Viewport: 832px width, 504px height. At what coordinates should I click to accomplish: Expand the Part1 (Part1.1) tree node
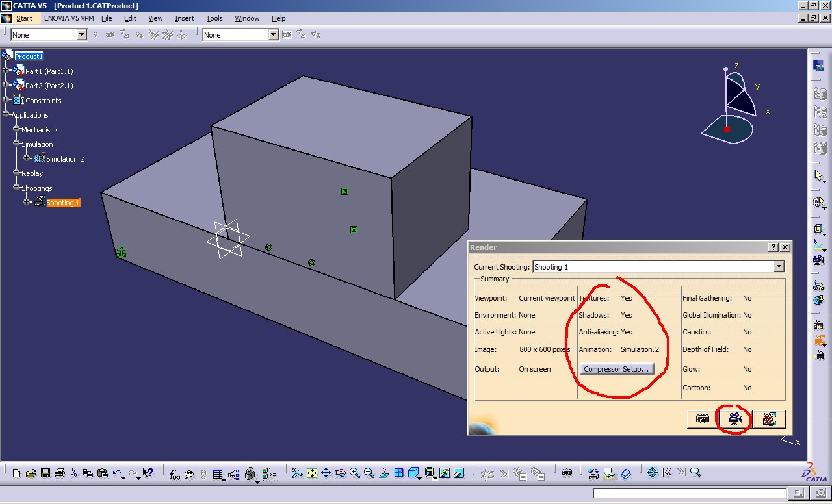pos(6,71)
